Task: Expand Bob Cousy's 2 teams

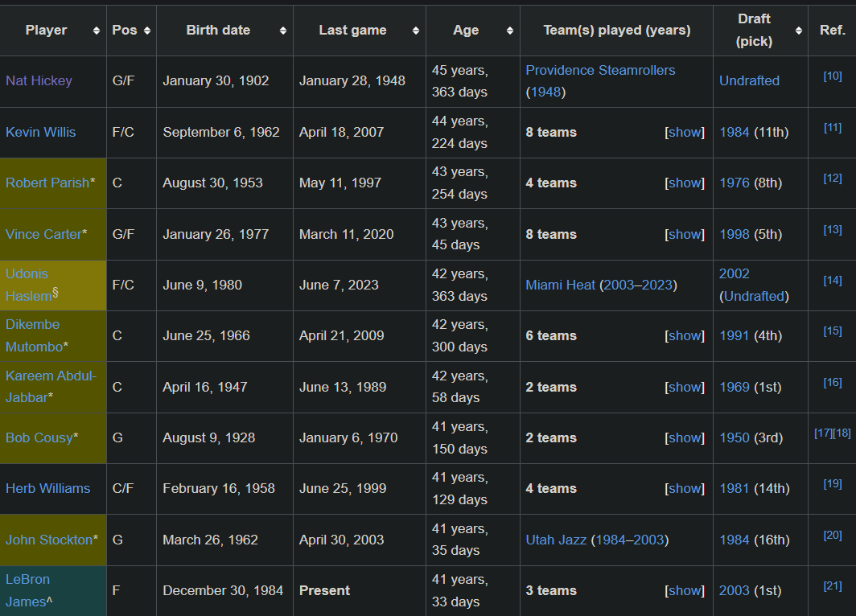Action: point(685,437)
